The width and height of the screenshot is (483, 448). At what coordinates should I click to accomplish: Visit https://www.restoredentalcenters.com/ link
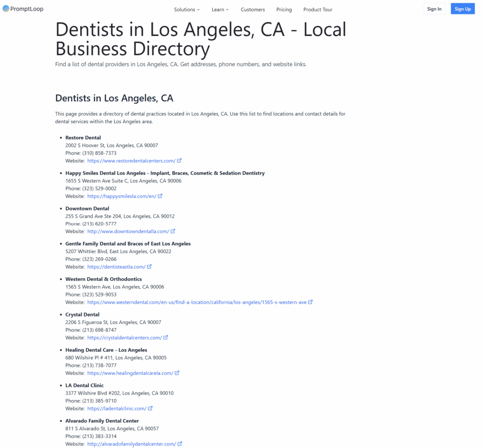[131, 161]
